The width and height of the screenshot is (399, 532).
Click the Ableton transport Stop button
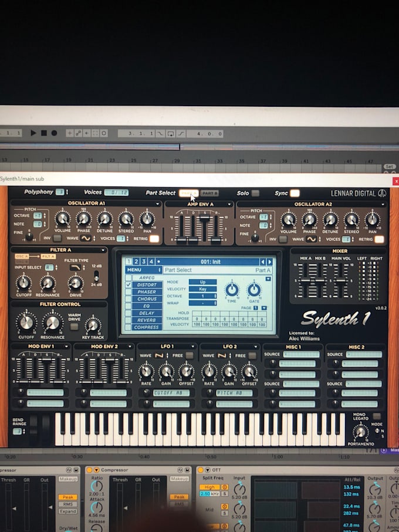(x=44, y=133)
